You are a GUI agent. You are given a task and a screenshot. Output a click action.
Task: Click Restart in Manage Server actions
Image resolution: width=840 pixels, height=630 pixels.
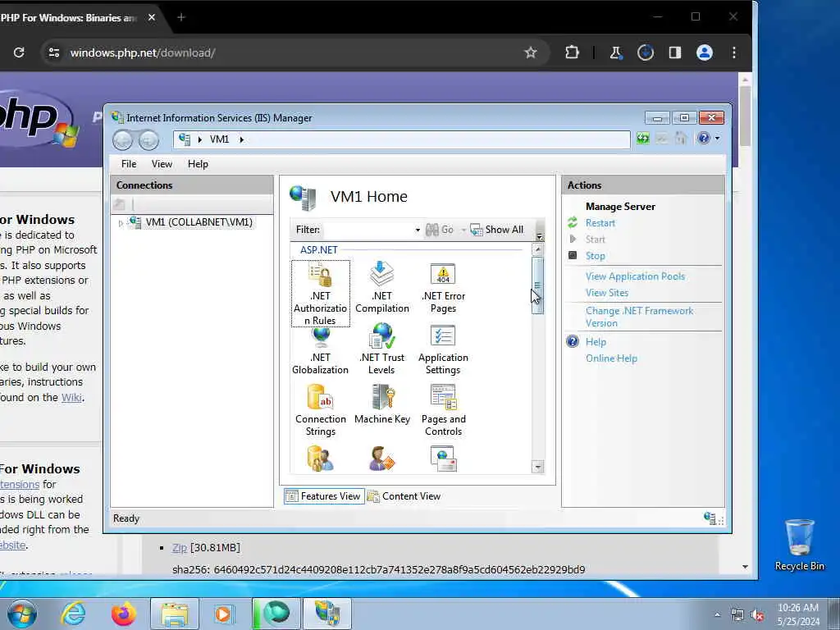[600, 223]
